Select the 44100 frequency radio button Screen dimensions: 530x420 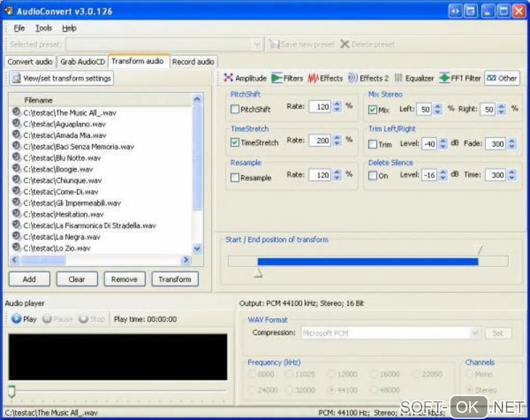[332, 390]
